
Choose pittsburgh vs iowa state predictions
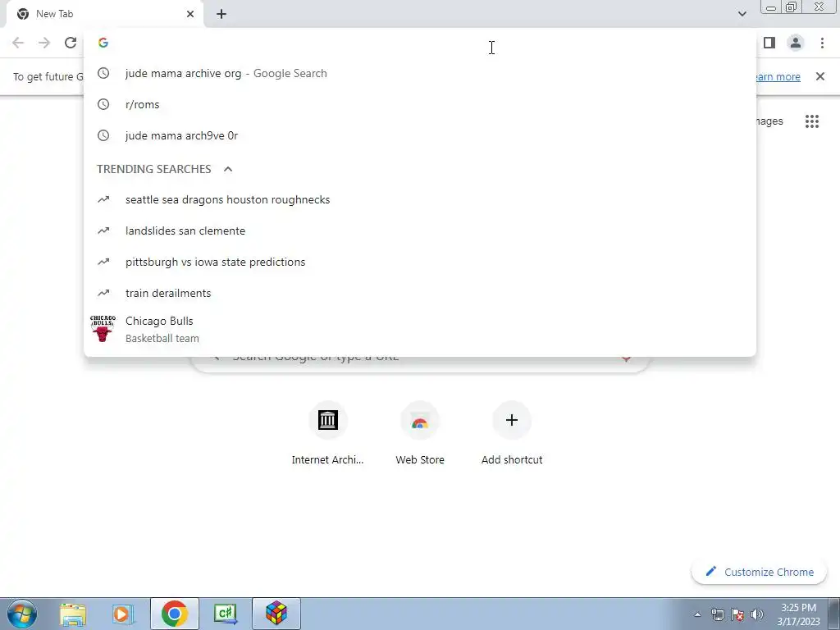pos(420,262)
